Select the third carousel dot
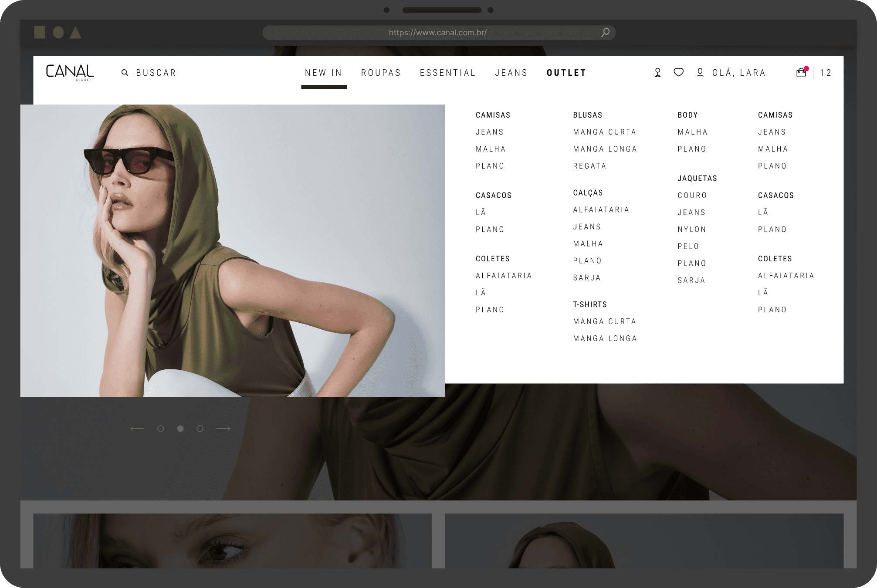The width and height of the screenshot is (877, 588). point(200,429)
